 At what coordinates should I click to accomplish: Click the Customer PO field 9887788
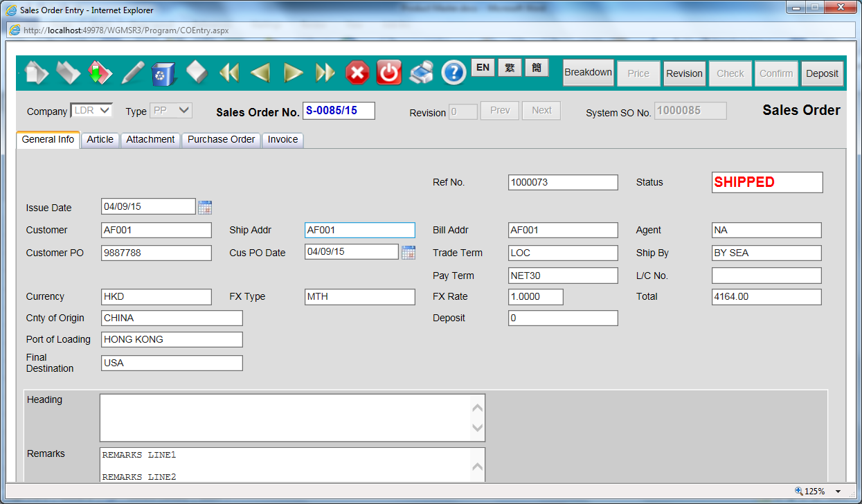coord(156,253)
